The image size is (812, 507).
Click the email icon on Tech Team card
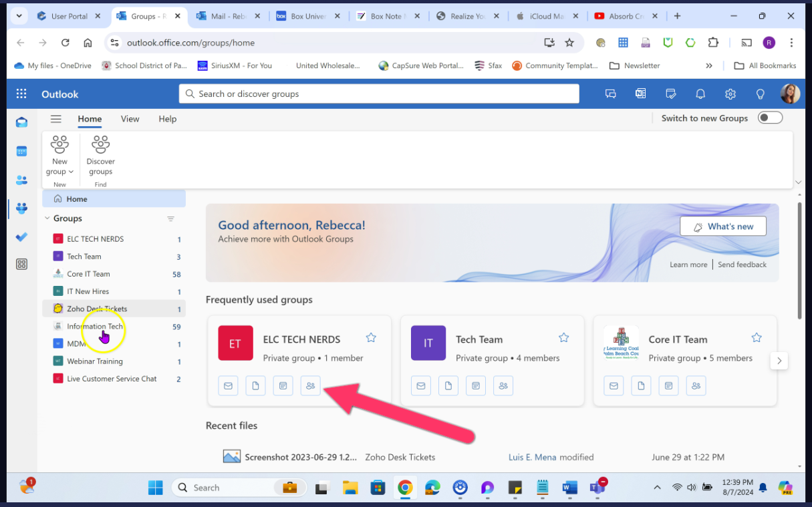point(420,385)
